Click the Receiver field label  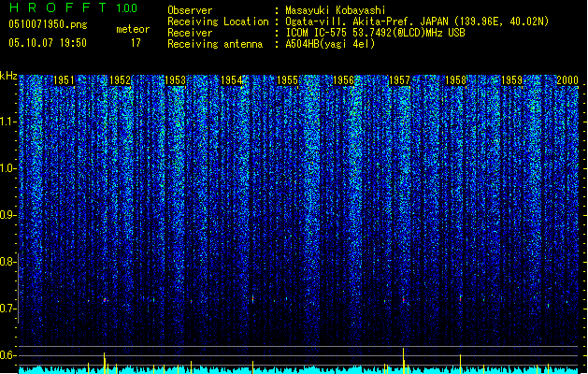(x=190, y=33)
